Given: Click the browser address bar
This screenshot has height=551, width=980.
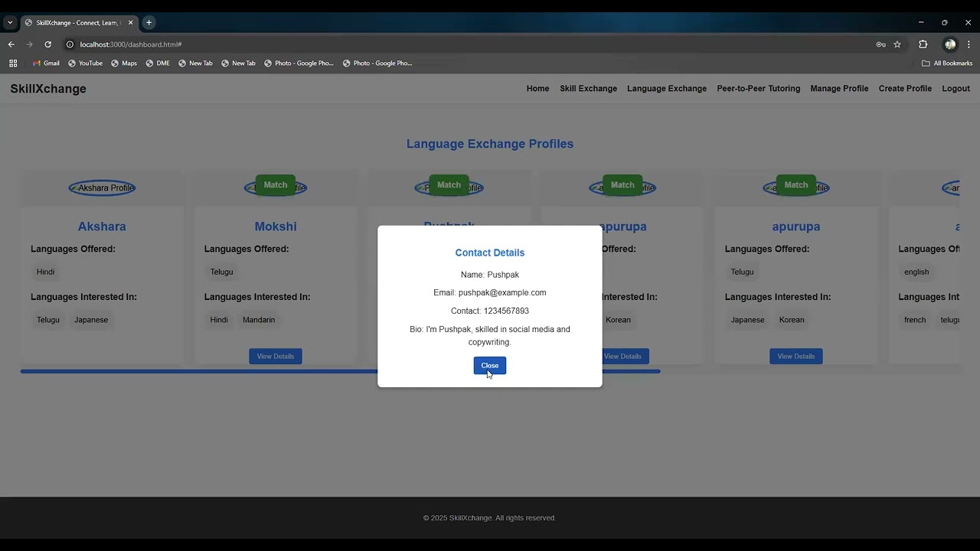Looking at the screenshot, I should click(475, 44).
